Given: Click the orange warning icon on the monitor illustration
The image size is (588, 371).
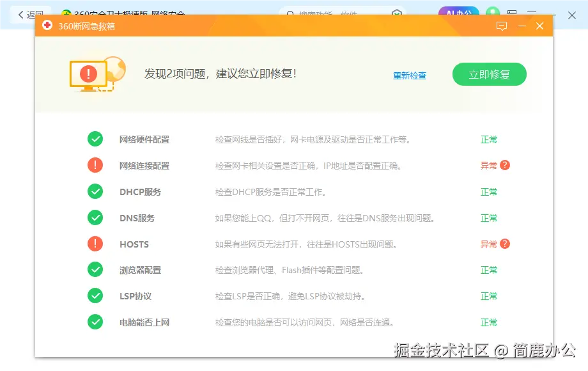Looking at the screenshot, I should pyautogui.click(x=86, y=72).
